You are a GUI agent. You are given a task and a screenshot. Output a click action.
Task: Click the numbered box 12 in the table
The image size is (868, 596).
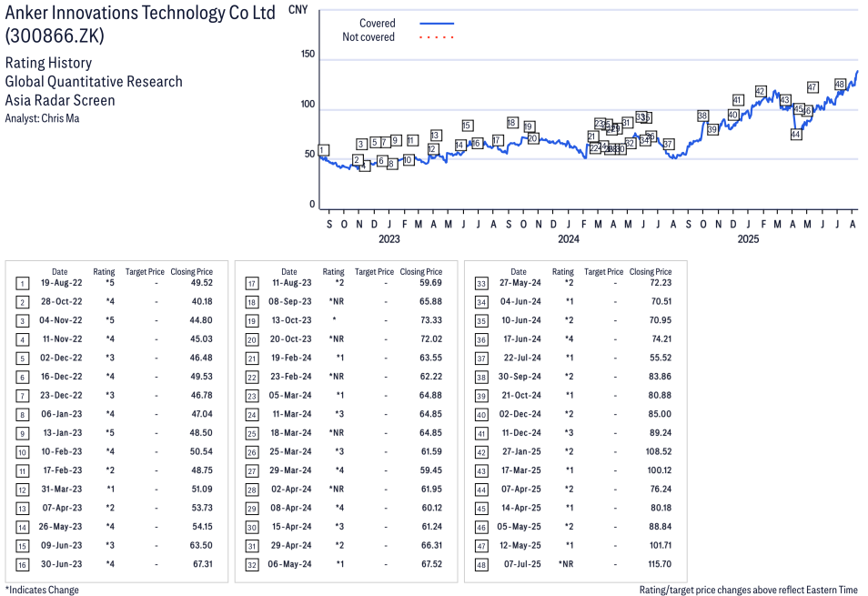22,490
